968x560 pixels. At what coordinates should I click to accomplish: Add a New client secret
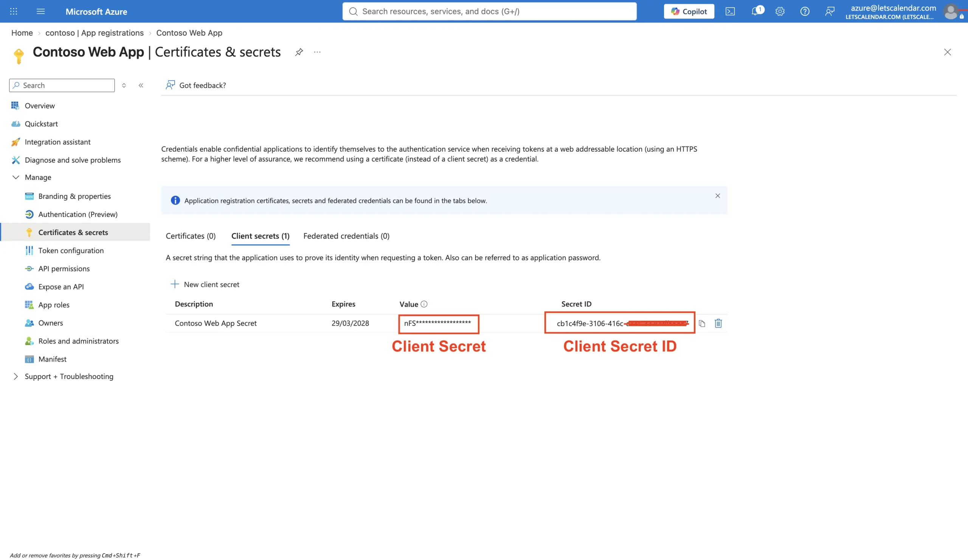coord(205,284)
